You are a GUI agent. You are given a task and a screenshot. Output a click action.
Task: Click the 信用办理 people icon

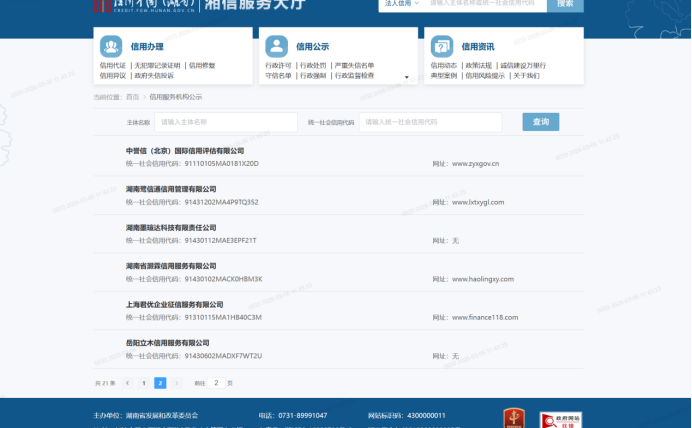click(111, 46)
